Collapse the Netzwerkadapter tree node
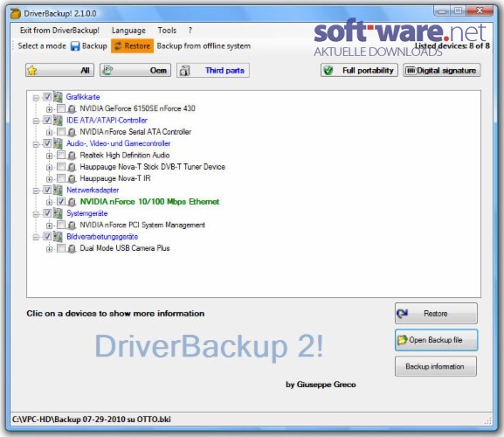 [36, 191]
